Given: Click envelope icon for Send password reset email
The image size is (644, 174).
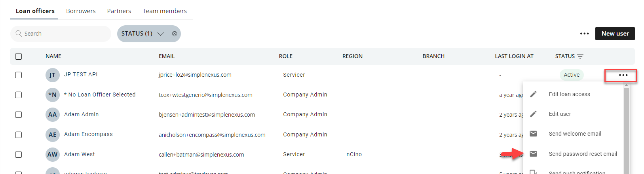Looking at the screenshot, I should [x=533, y=154].
